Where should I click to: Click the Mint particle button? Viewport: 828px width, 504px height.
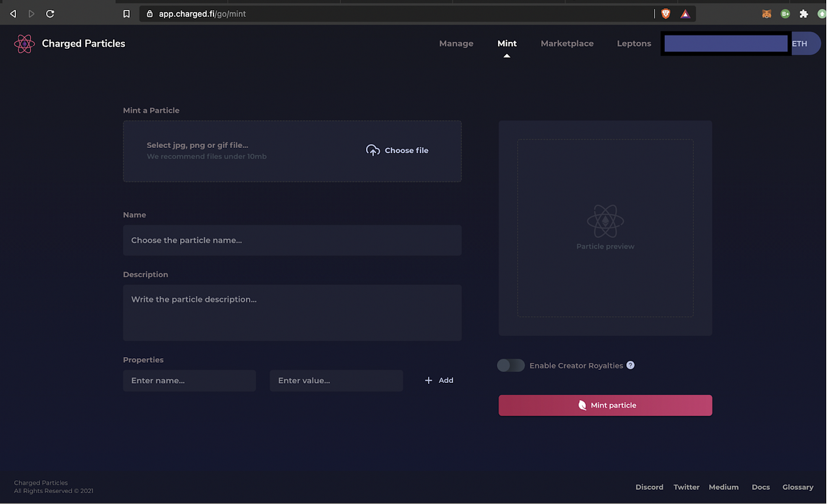coord(605,405)
